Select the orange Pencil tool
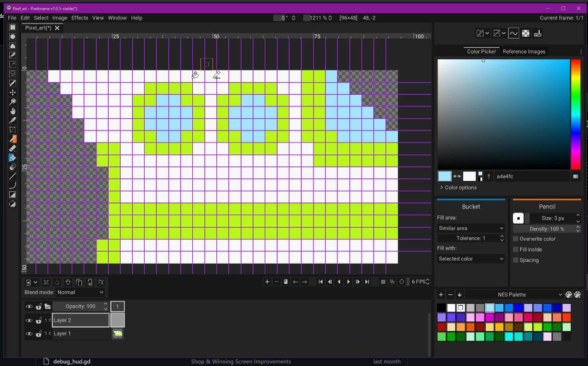This screenshot has width=588, height=366. (x=12, y=139)
